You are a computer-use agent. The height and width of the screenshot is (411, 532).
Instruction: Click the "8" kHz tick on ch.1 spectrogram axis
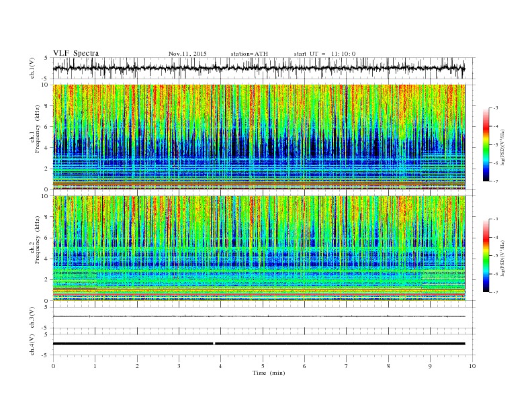pyautogui.click(x=47, y=106)
